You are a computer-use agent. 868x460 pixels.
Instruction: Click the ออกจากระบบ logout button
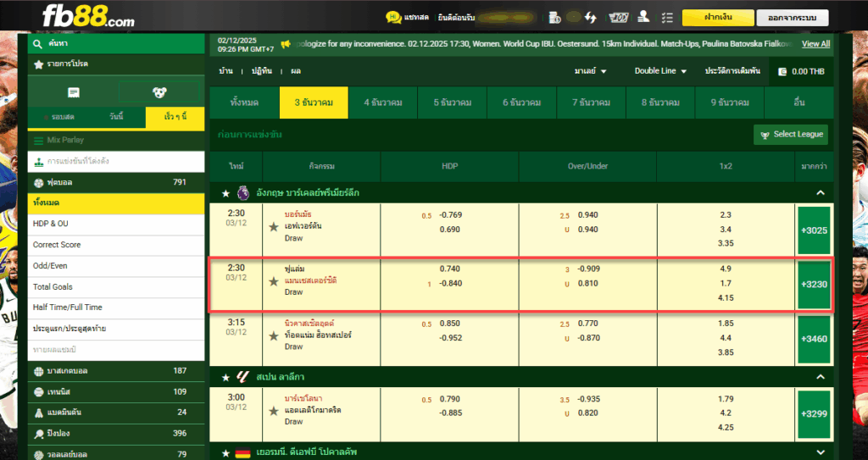[x=793, y=18]
